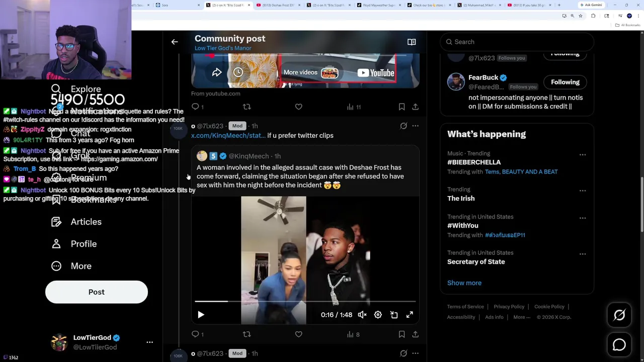The width and height of the screenshot is (644, 362).
Task: Open the #BIEBERCHELLA trend
Action: (474, 162)
